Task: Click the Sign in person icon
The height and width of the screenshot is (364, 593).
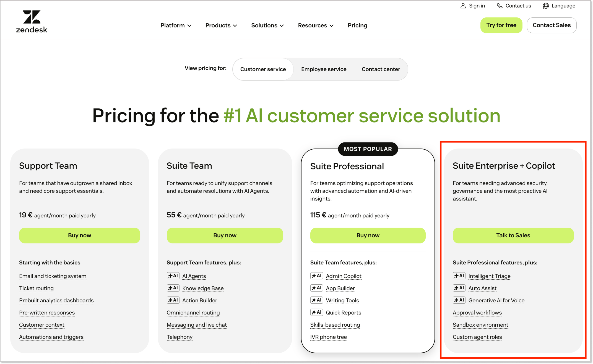Action: coord(463,6)
